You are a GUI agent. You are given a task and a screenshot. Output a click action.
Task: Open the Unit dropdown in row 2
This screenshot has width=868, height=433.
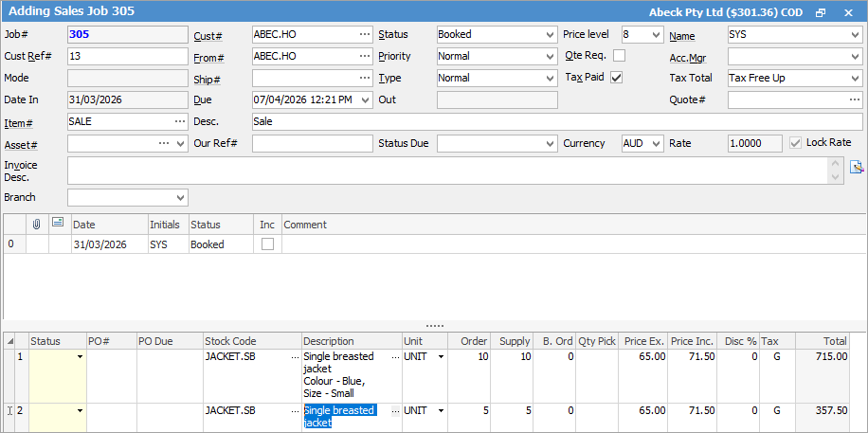(x=441, y=410)
